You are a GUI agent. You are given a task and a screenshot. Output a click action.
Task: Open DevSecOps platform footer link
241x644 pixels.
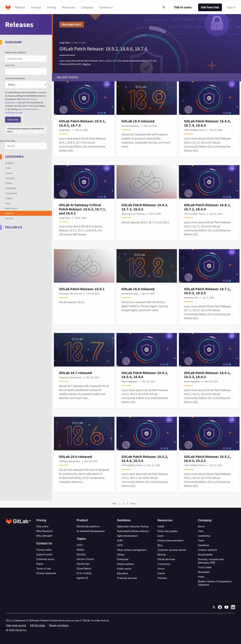[x=88, y=526]
